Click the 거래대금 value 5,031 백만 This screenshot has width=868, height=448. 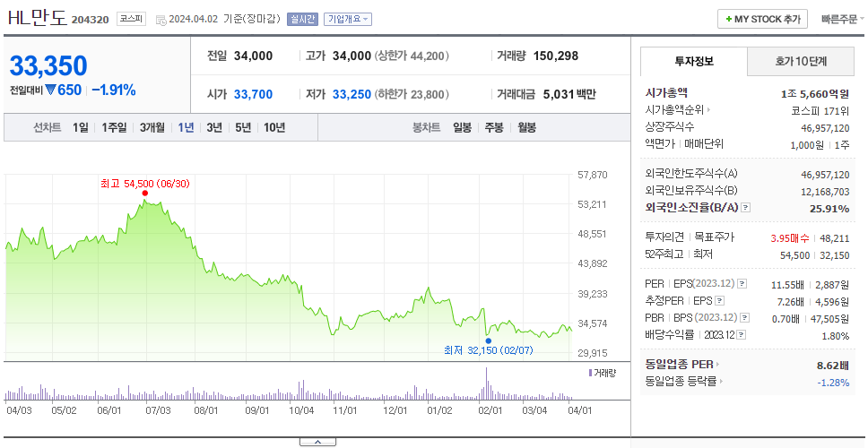pos(569,95)
